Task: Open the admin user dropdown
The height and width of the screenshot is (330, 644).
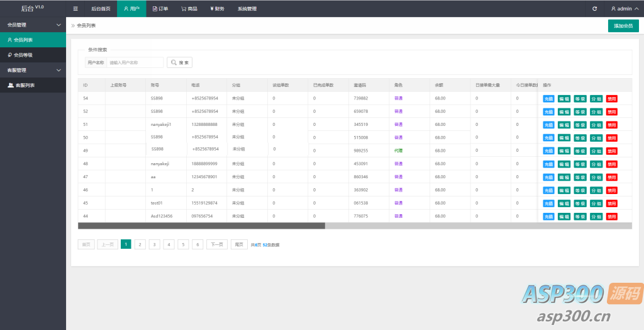Action: [624, 9]
